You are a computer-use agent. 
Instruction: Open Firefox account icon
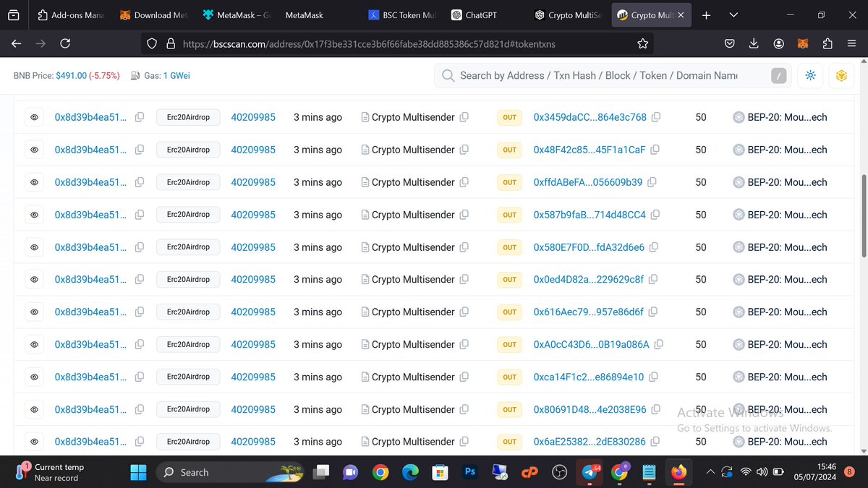(778, 43)
